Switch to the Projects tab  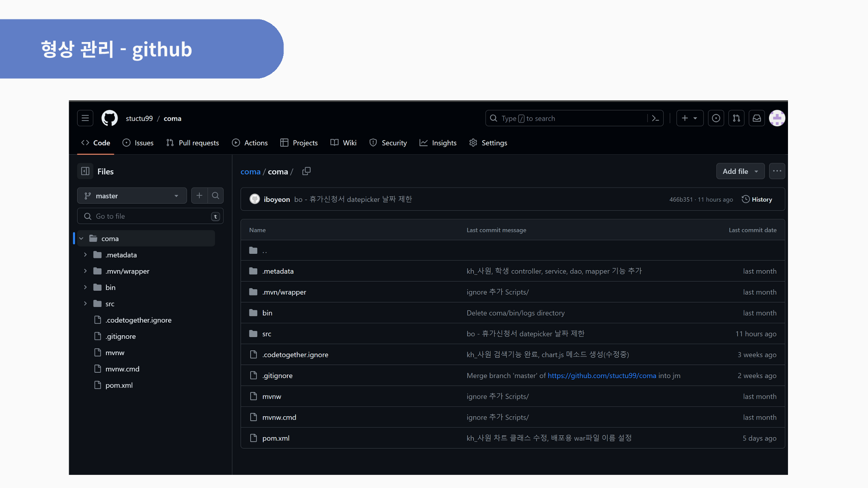pyautogui.click(x=299, y=143)
